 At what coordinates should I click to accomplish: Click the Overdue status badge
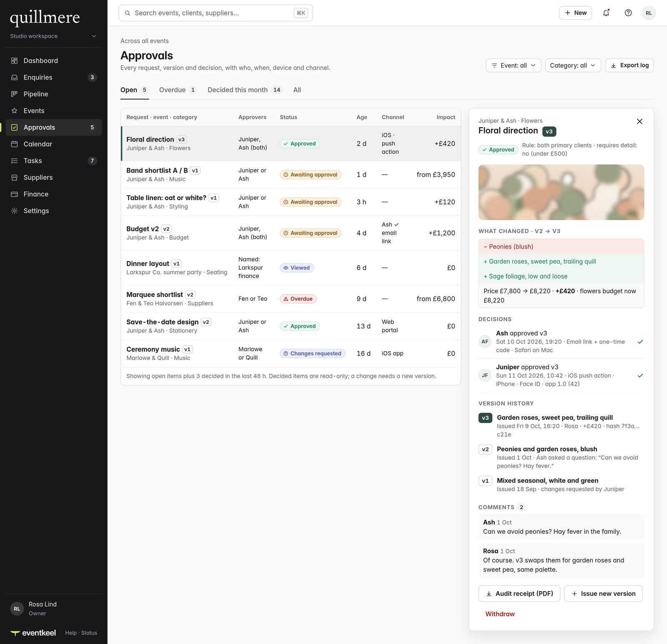[298, 299]
